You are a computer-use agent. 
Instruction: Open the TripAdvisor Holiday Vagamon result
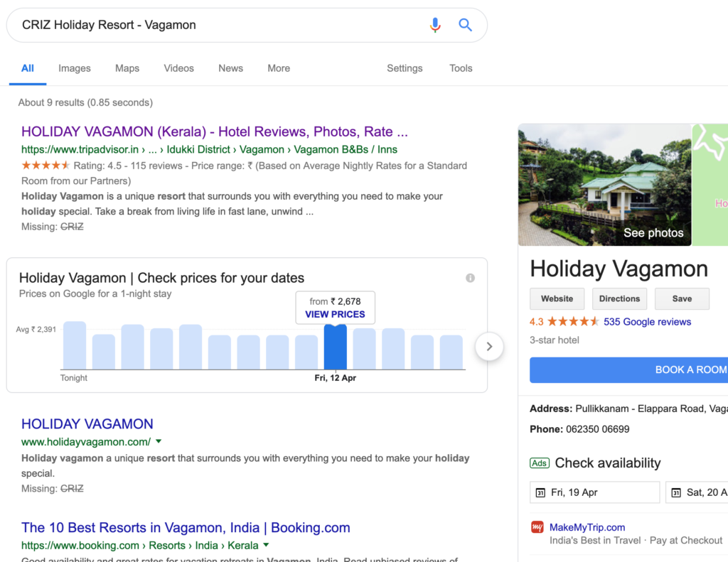pyautogui.click(x=215, y=132)
